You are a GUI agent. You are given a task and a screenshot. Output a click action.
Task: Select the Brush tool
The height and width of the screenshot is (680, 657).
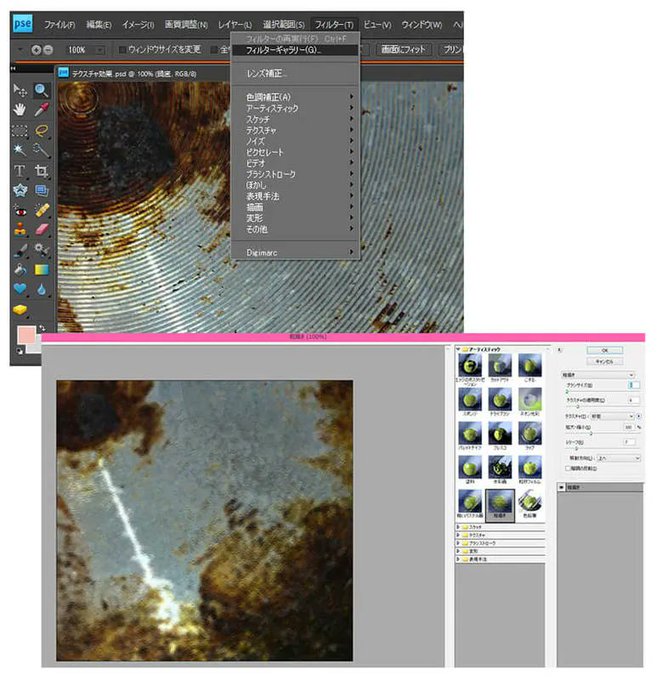20,250
